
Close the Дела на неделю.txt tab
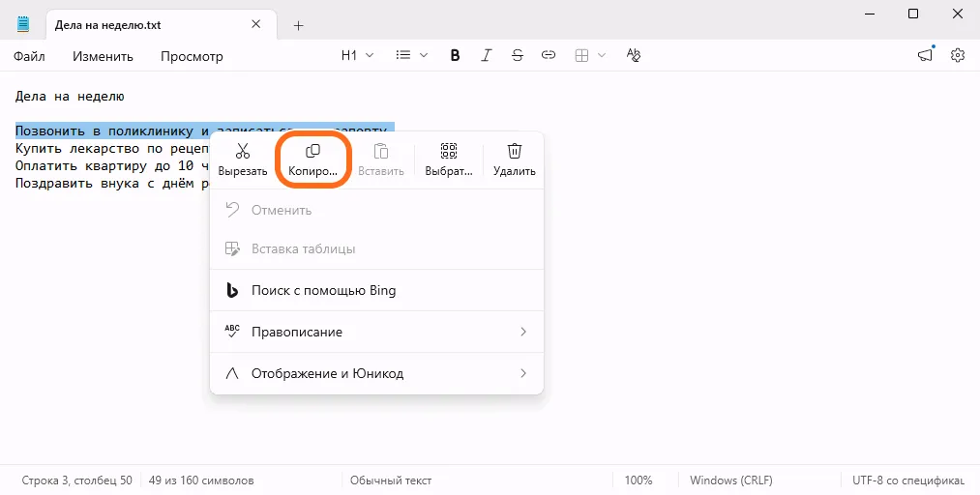(255, 24)
